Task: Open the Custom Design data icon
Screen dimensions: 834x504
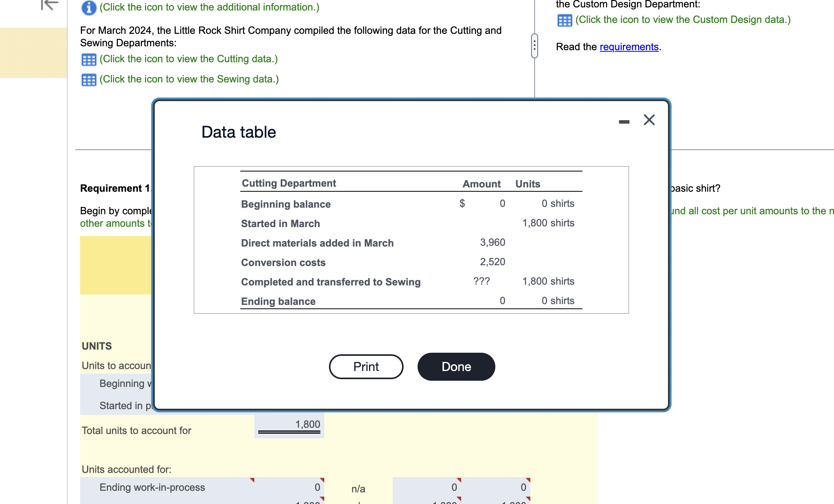Action: pyautogui.click(x=565, y=20)
